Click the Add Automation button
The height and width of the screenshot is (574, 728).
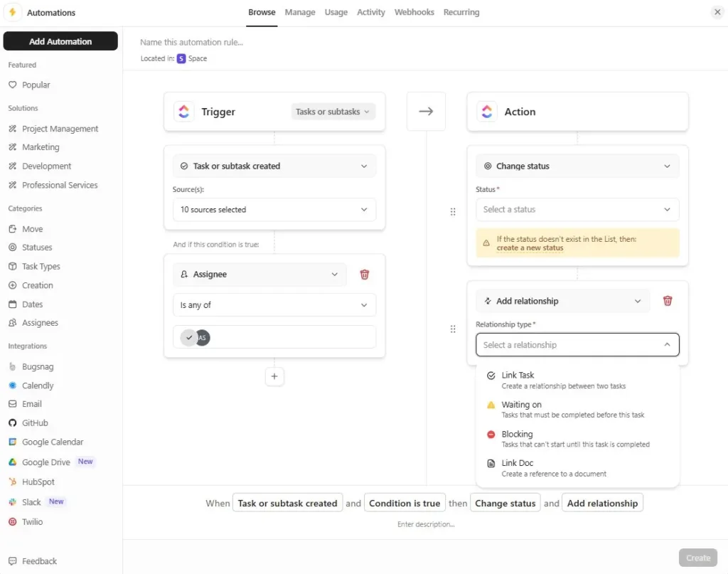[x=60, y=41]
